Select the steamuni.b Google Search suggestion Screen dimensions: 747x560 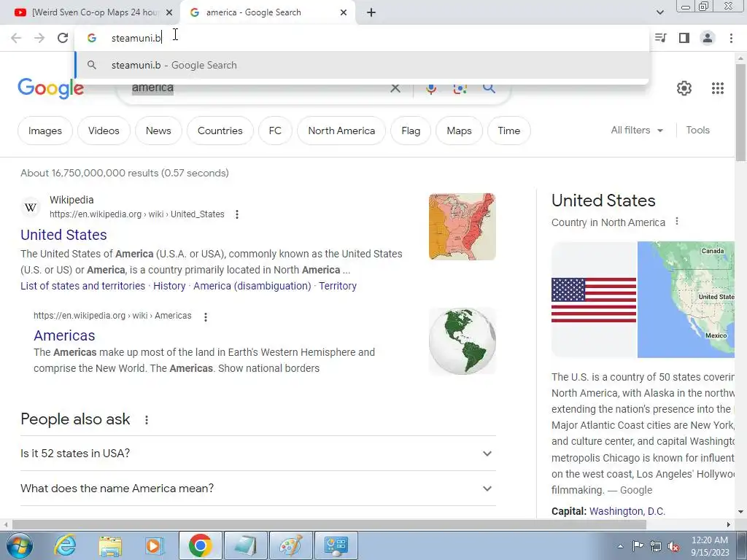point(362,65)
